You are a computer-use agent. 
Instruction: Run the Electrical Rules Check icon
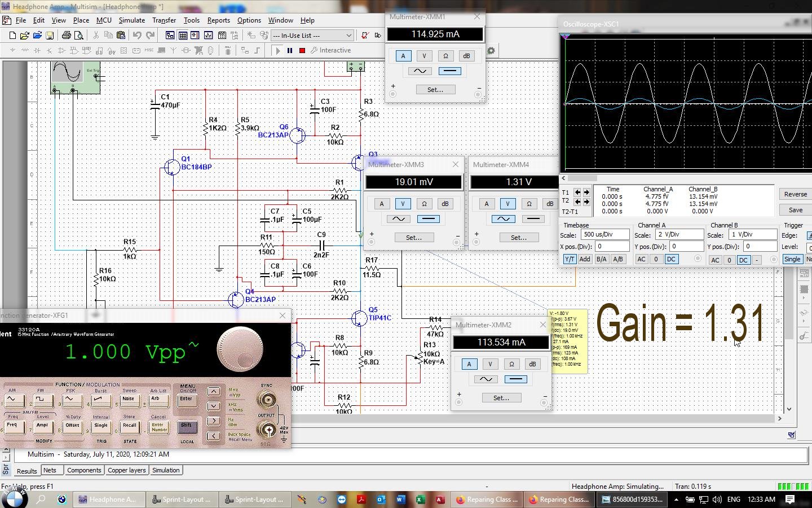pos(365,35)
